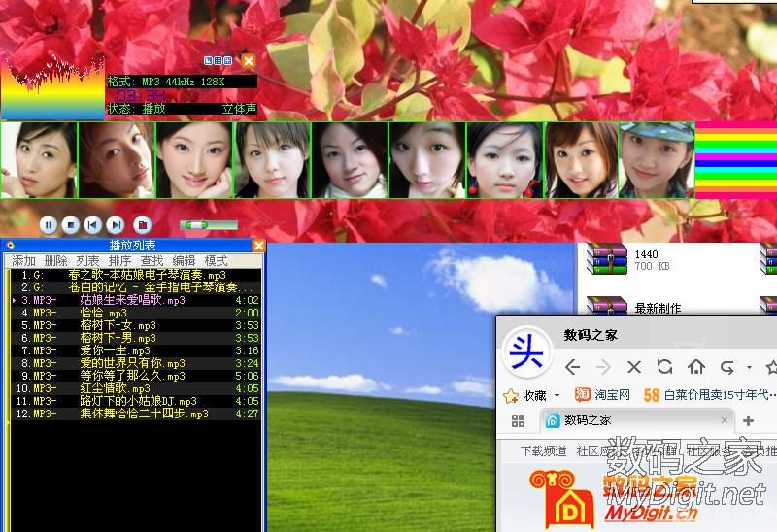Open the 列表 menu in playlist
Viewport: 777px width, 532px height.
(x=87, y=260)
